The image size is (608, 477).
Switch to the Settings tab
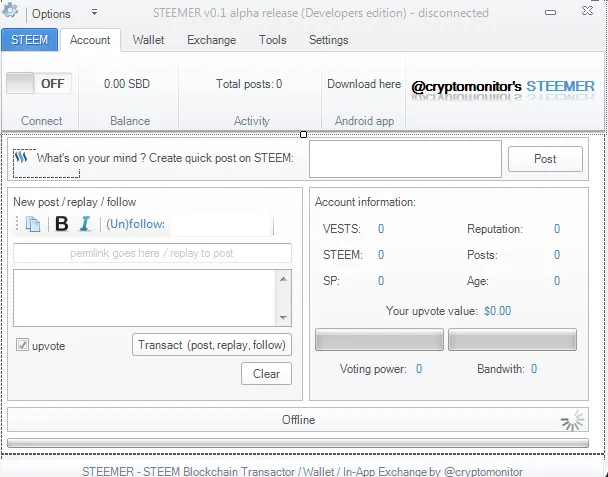point(329,40)
